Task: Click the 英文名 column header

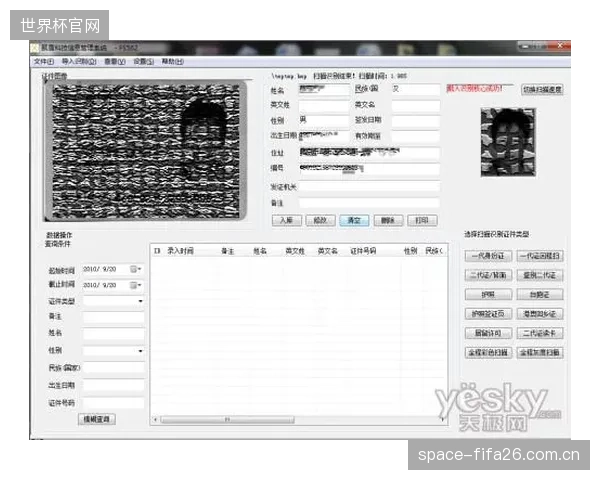Action: (x=328, y=251)
